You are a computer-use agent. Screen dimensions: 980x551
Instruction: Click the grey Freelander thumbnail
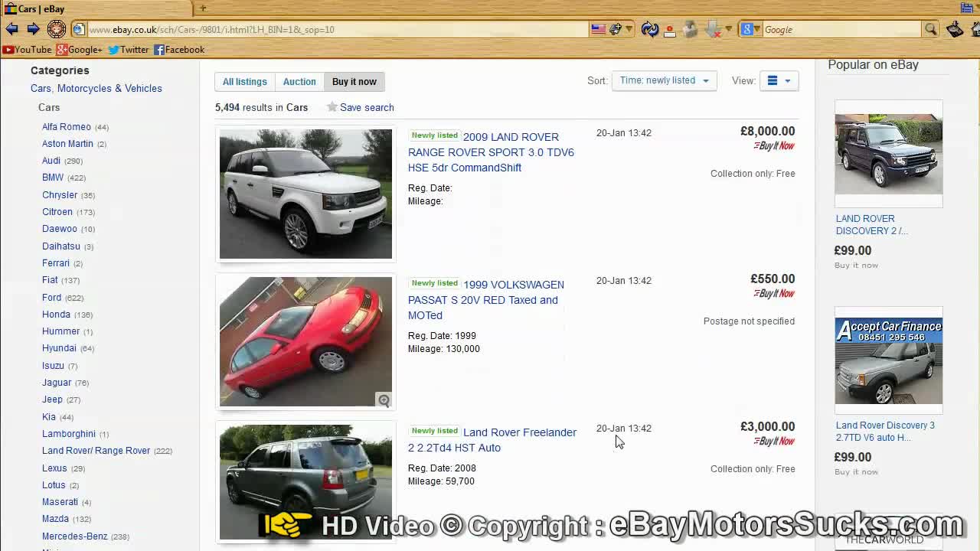pyautogui.click(x=305, y=483)
